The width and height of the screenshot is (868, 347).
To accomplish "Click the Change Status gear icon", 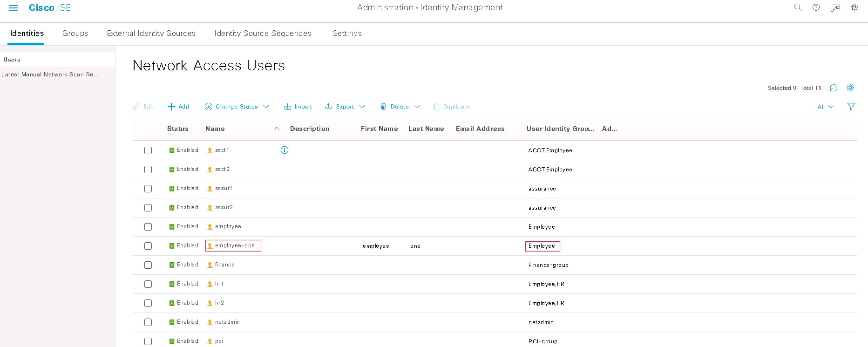I will (x=209, y=107).
